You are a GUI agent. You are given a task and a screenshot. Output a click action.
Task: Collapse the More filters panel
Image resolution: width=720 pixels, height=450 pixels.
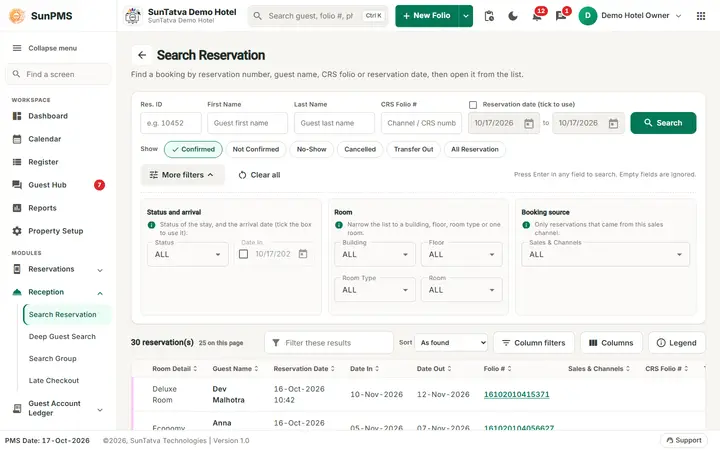click(x=183, y=175)
